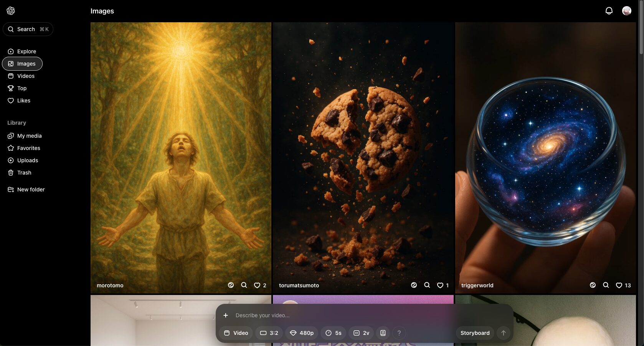Open My media library
This screenshot has width=644, height=346.
25,136
